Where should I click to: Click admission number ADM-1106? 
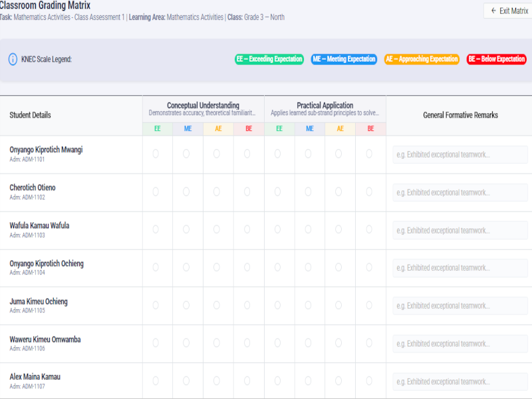pyautogui.click(x=27, y=348)
